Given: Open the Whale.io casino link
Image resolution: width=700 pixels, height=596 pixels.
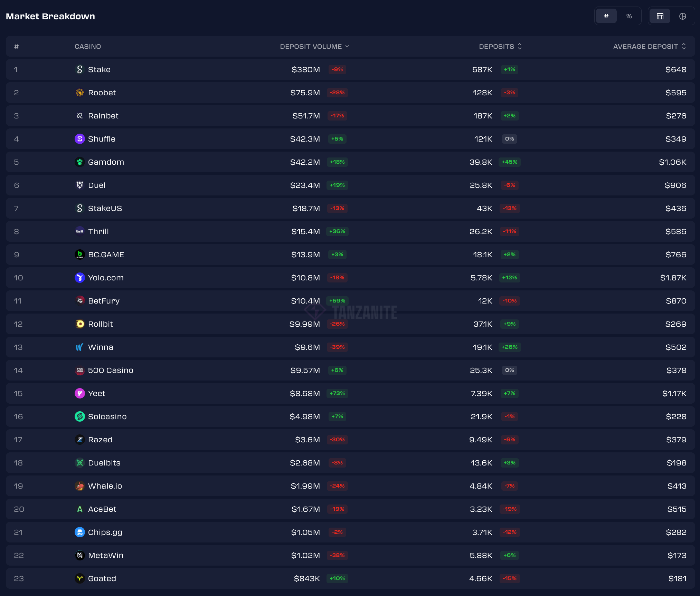Looking at the screenshot, I should (x=105, y=486).
